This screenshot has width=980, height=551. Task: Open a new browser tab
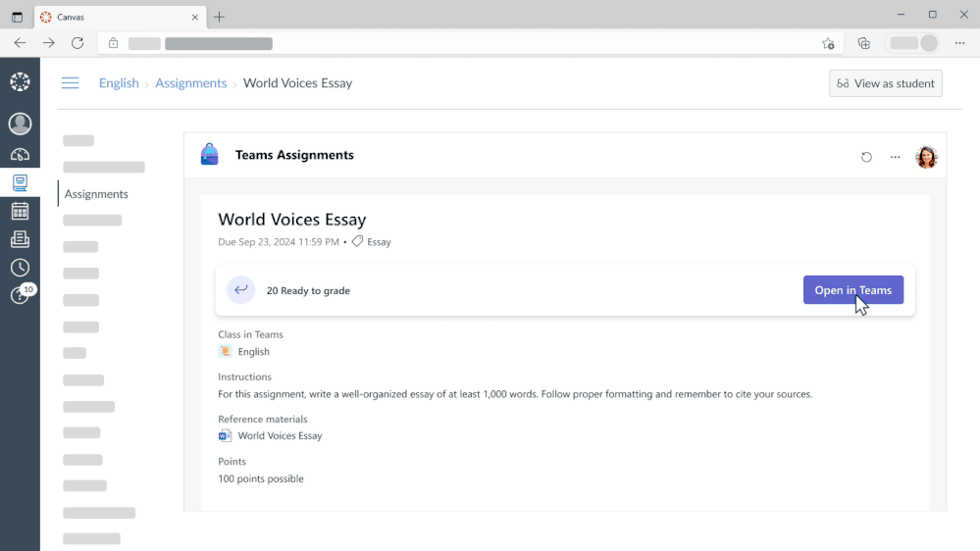pyautogui.click(x=219, y=17)
